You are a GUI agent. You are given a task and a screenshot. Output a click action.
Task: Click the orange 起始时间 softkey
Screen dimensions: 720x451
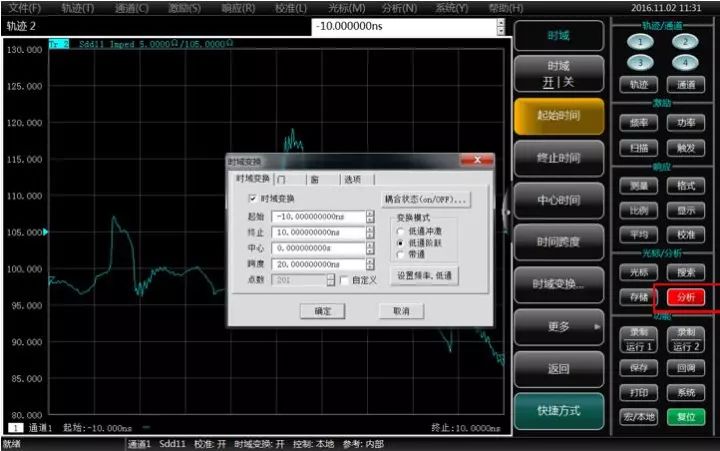558,116
